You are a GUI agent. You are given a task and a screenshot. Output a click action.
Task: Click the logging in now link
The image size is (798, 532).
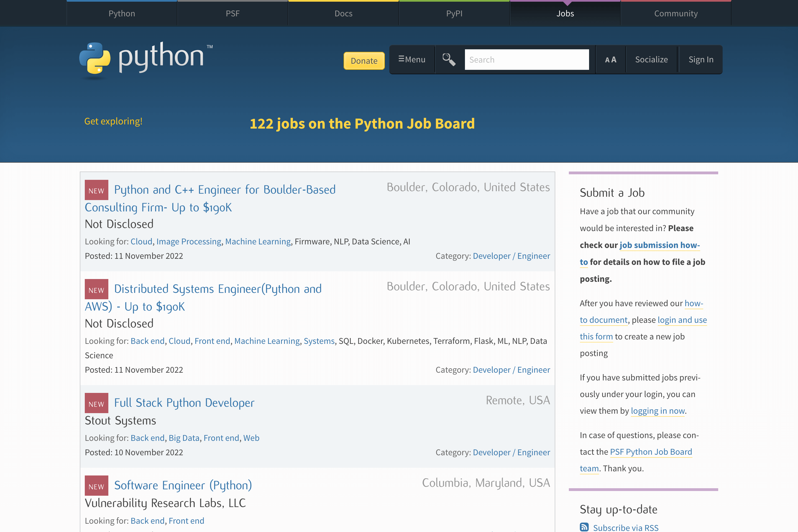[658, 411]
